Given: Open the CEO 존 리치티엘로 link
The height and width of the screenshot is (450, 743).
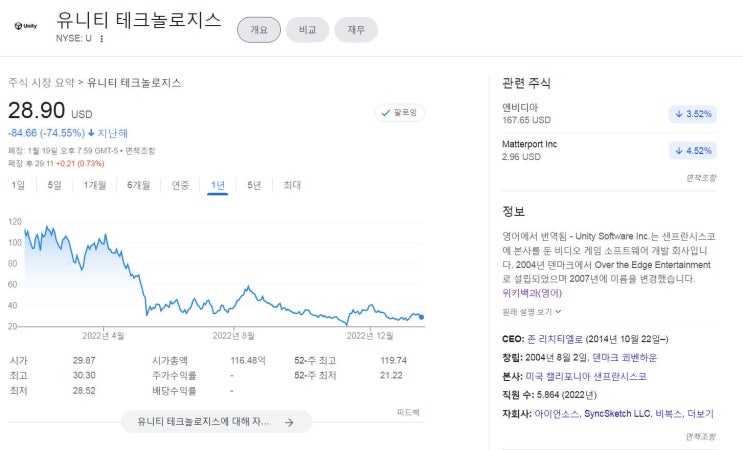Looking at the screenshot, I should pos(555,339).
